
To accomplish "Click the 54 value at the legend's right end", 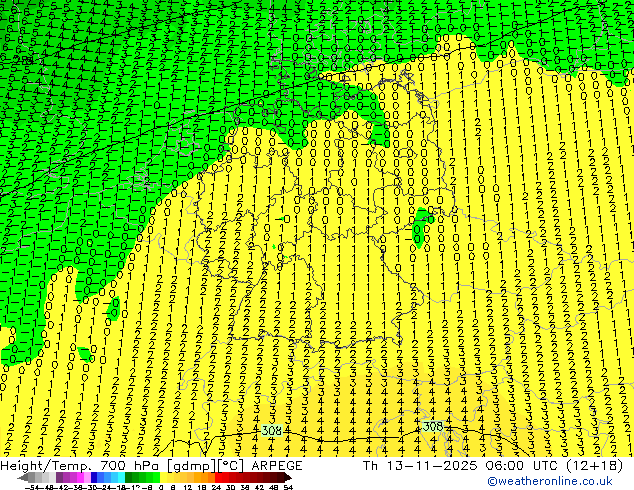I will 288,487.
